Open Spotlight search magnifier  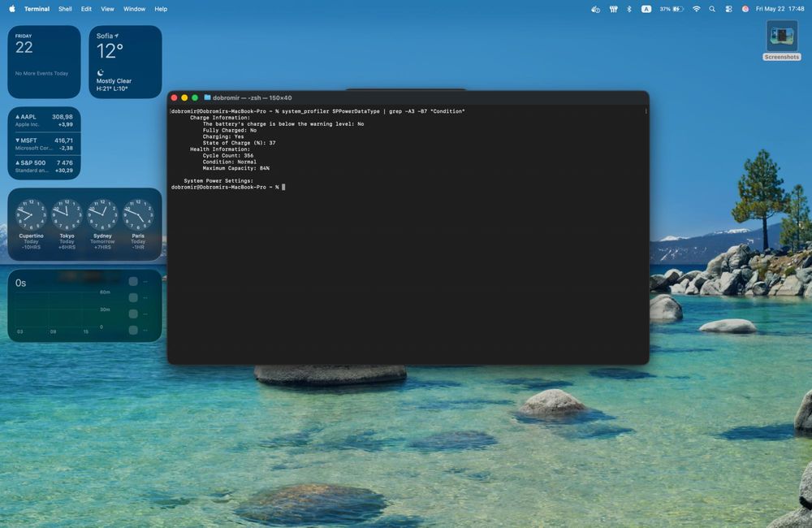712,9
